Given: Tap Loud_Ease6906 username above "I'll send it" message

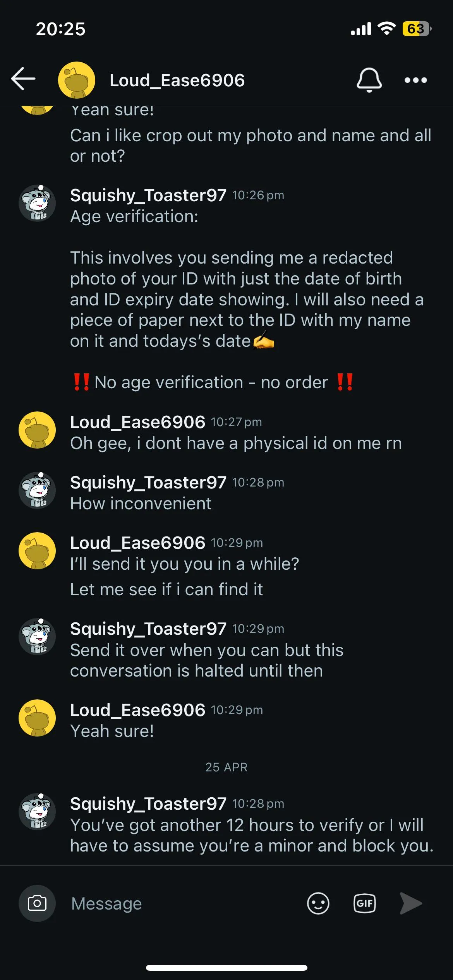Looking at the screenshot, I should pyautogui.click(x=137, y=543).
